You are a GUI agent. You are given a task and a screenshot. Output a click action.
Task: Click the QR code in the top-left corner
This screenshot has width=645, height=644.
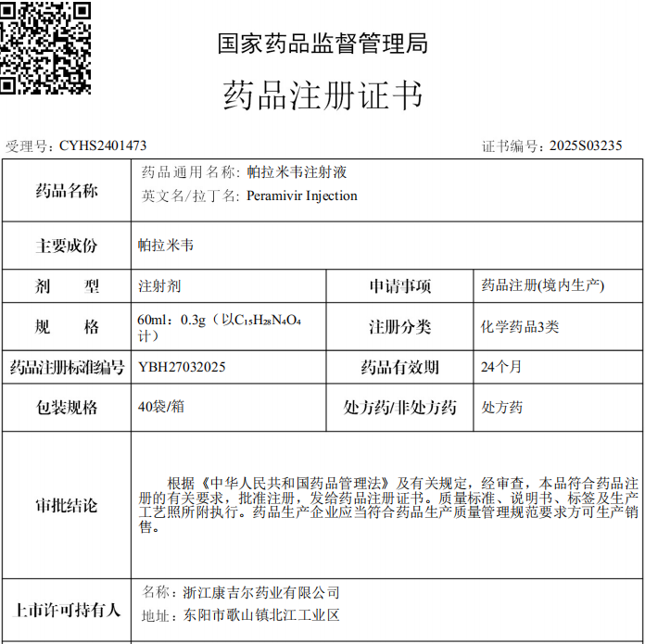point(45,48)
